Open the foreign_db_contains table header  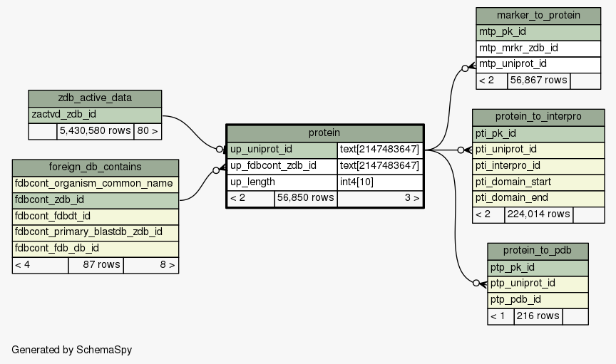96,167
